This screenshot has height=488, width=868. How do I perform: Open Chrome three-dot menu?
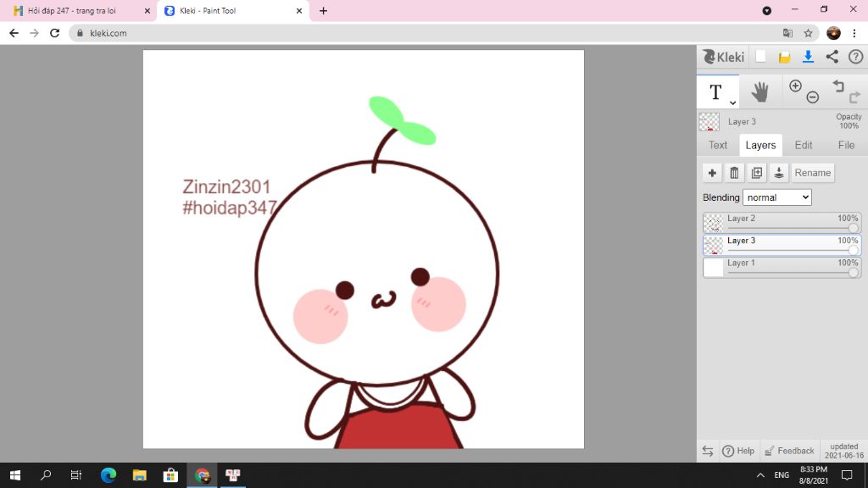click(854, 33)
